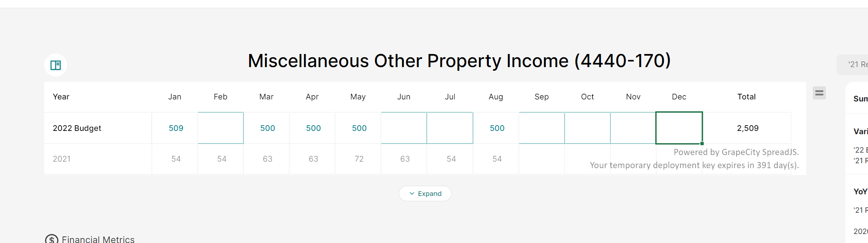Click the empty October 2022 Budget cell
The image size is (868, 243).
click(587, 128)
